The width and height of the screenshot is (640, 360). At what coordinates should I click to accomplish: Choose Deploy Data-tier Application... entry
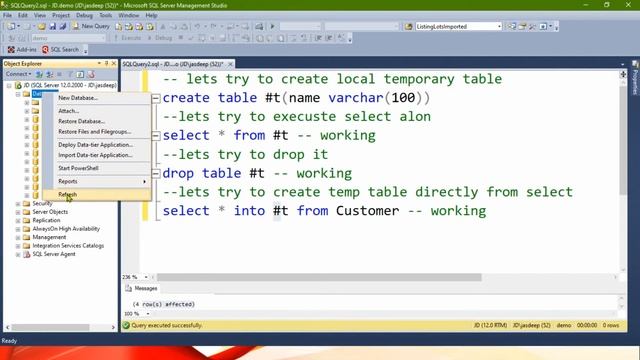click(x=97, y=145)
